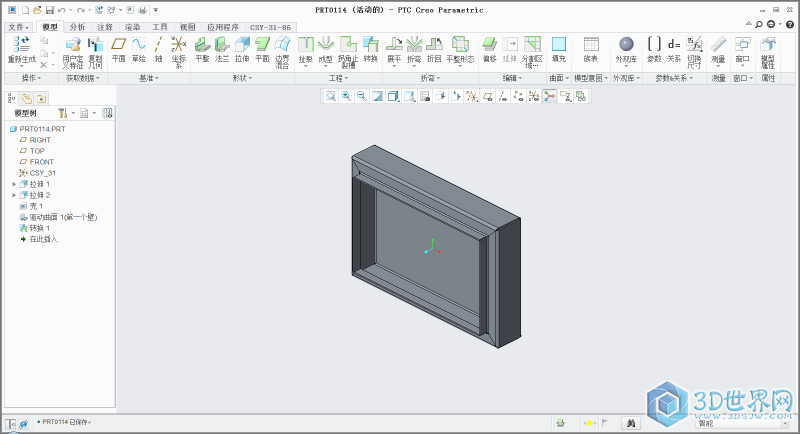Viewport: 800px width, 434px height.
Task: Select CSY_31 in the model tree
Action: 37,173
